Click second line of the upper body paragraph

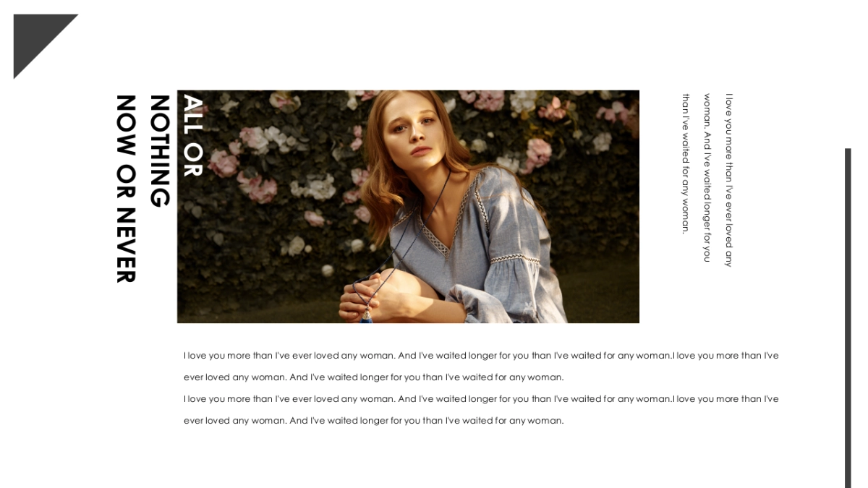pyautogui.click(x=373, y=377)
